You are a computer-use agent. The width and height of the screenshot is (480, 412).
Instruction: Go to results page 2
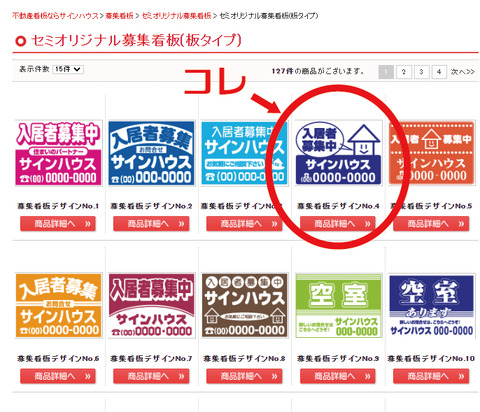coord(404,72)
